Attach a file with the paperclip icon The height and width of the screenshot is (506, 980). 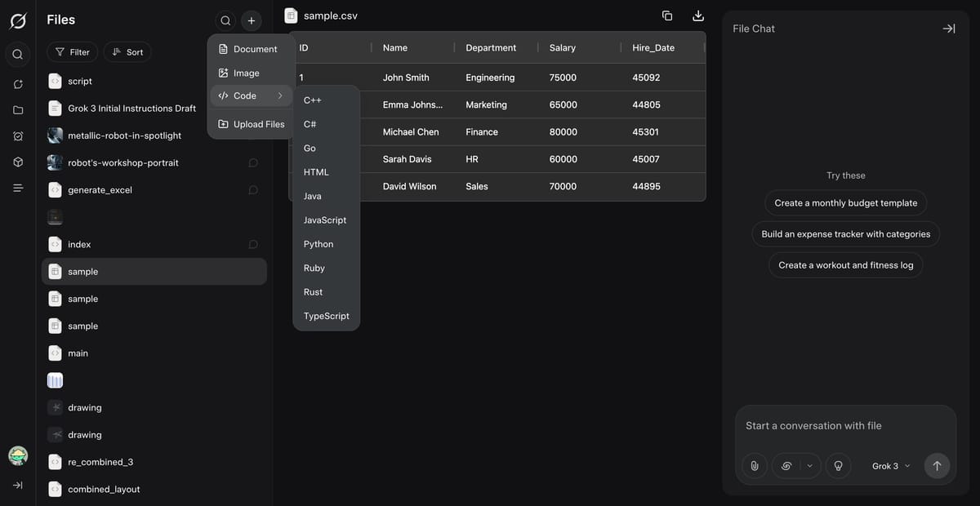tap(753, 465)
